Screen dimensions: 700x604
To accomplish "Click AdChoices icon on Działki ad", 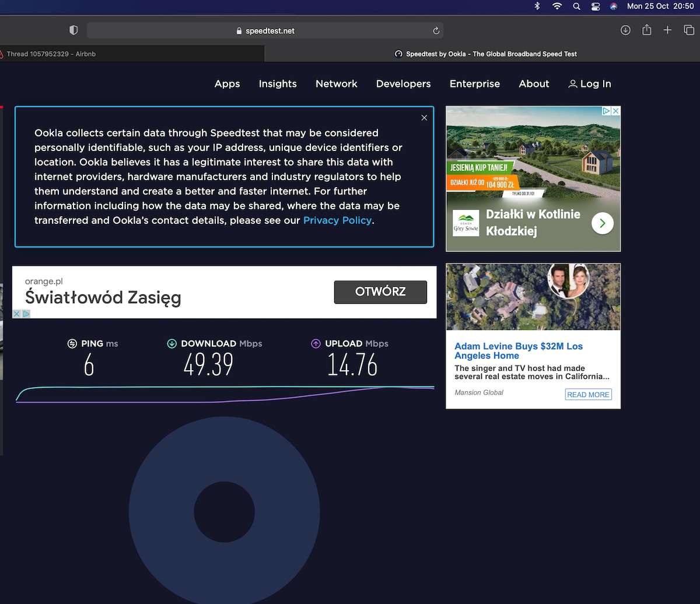I will [607, 111].
